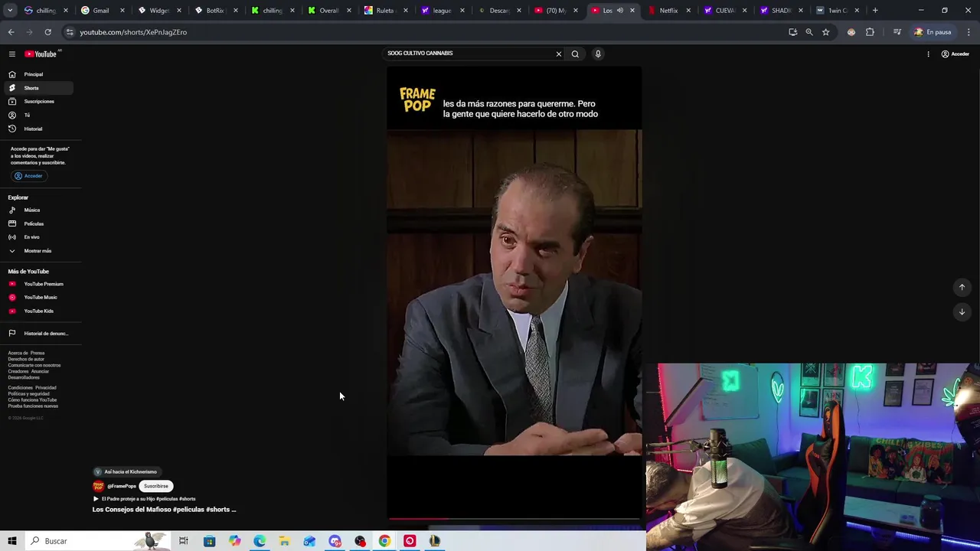Image resolution: width=980 pixels, height=551 pixels.
Task: Open tab search dropdown arrow
Action: point(10,11)
